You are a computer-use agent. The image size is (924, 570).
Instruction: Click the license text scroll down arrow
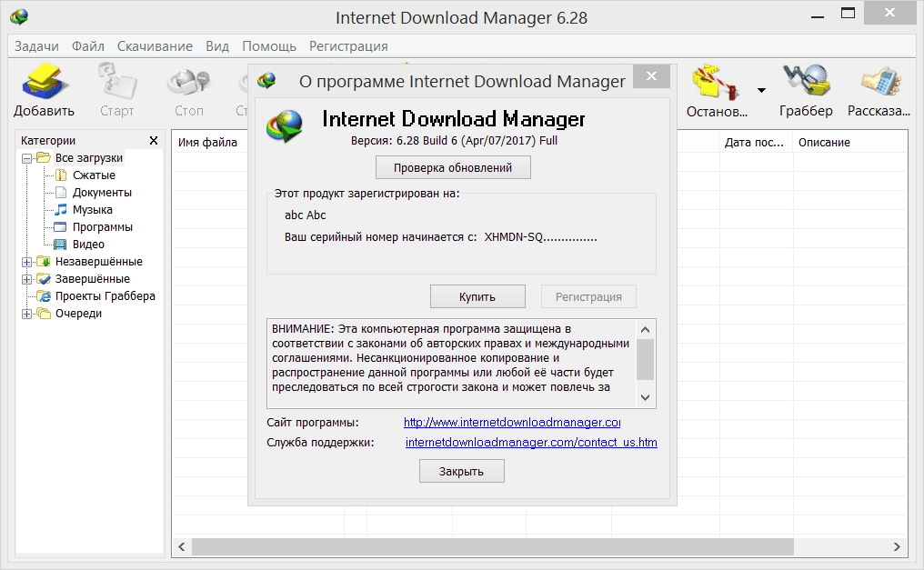tap(646, 397)
